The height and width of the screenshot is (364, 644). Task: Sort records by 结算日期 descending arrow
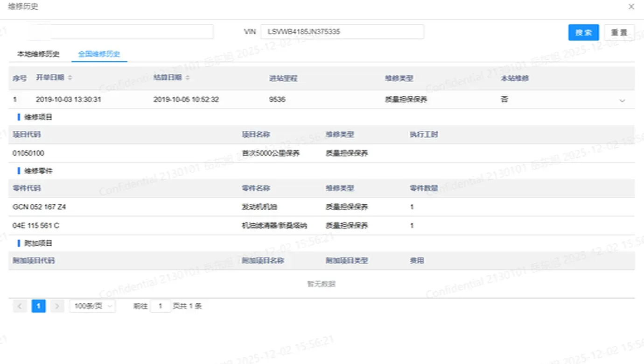(187, 79)
